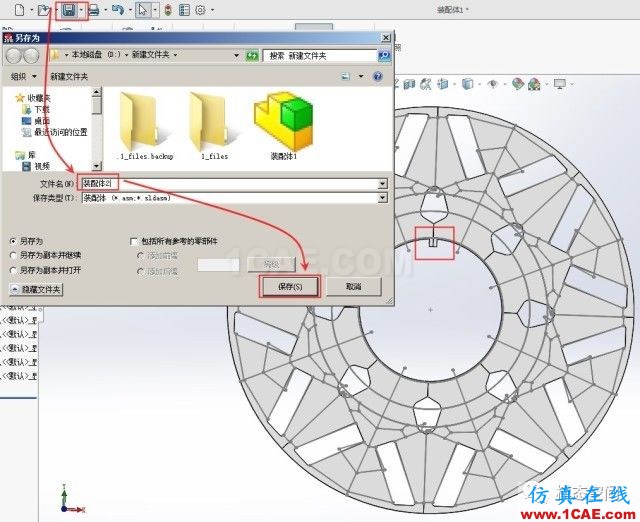The height and width of the screenshot is (522, 640).
Task: Expand the Undo dropdown arrow
Action: [x=130, y=10]
